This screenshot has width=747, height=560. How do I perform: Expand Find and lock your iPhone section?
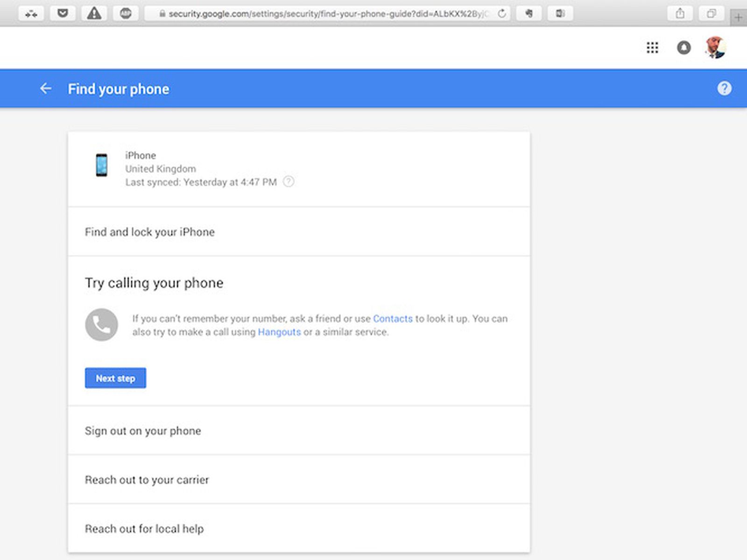[299, 232]
